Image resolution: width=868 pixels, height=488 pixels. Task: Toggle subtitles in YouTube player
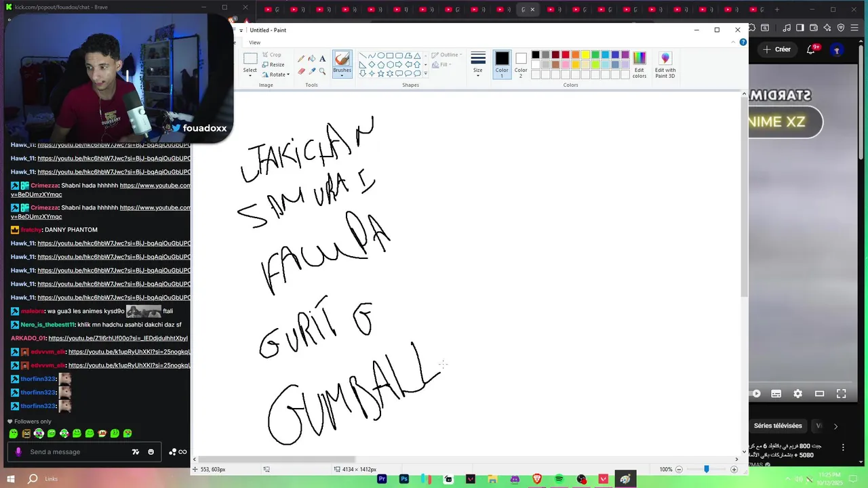(776, 393)
